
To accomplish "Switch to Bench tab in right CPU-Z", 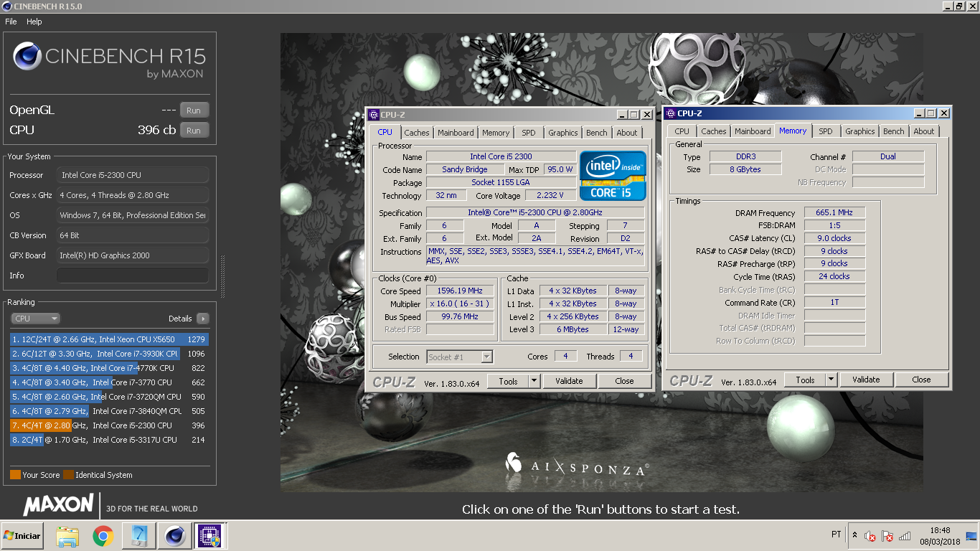I will tap(894, 131).
